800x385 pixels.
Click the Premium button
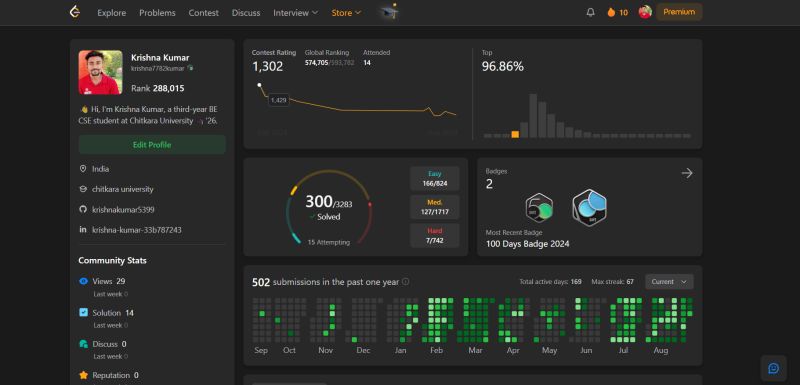pos(679,12)
